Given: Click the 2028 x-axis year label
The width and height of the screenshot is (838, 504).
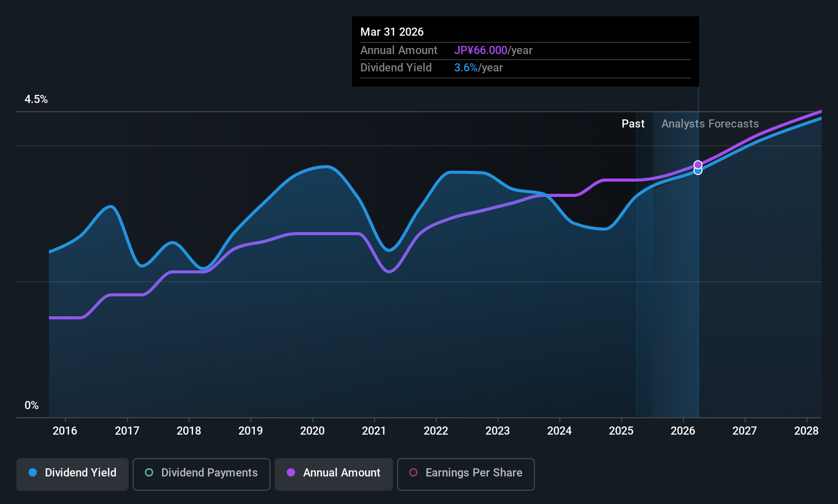Looking at the screenshot, I should pos(806,431).
